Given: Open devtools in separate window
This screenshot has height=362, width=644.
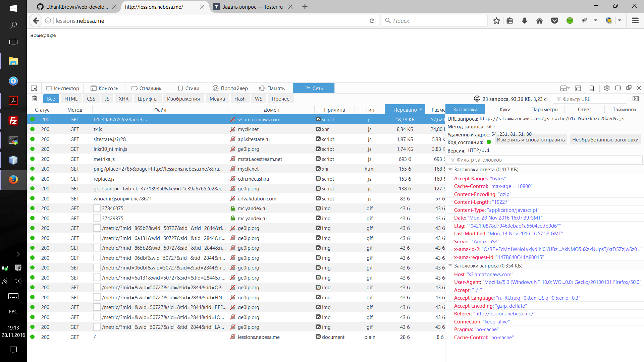Looking at the screenshot, I should tap(629, 88).
